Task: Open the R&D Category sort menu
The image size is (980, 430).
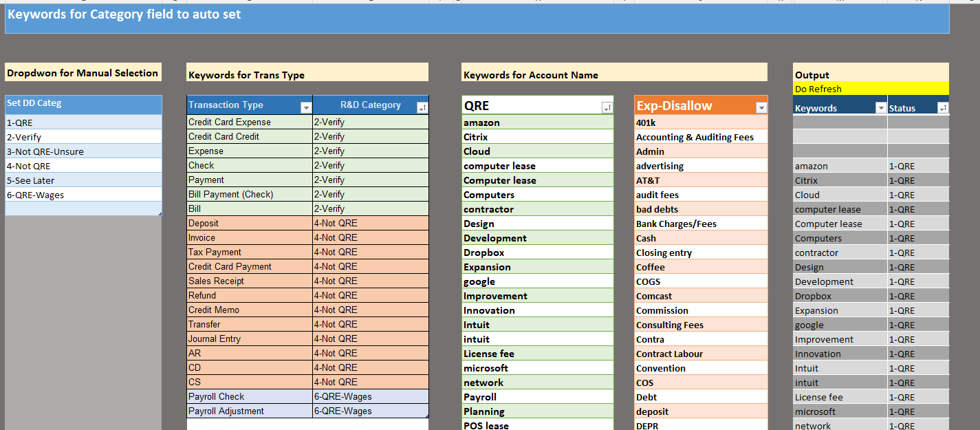Action: pyautogui.click(x=422, y=107)
